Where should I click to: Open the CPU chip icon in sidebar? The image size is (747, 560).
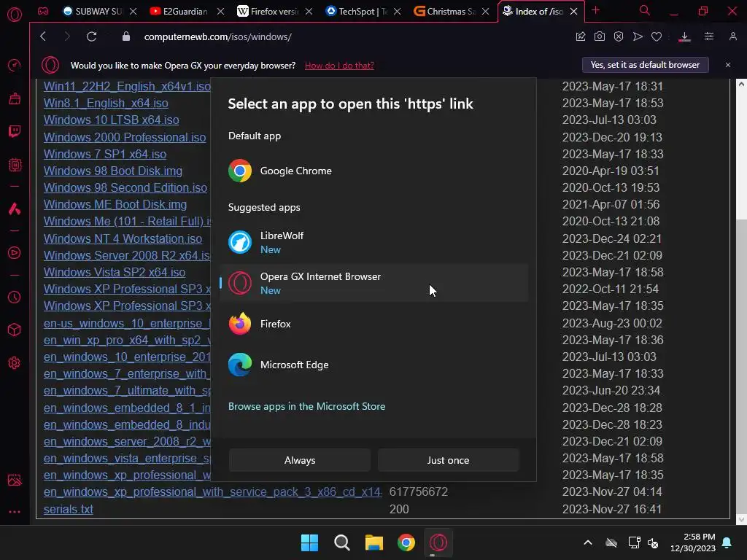pyautogui.click(x=15, y=165)
